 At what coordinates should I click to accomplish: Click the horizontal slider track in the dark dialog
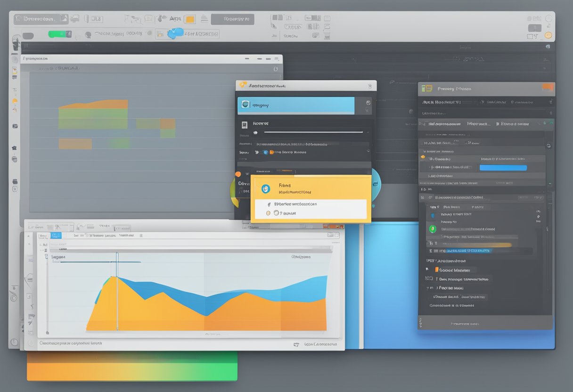tap(313, 132)
